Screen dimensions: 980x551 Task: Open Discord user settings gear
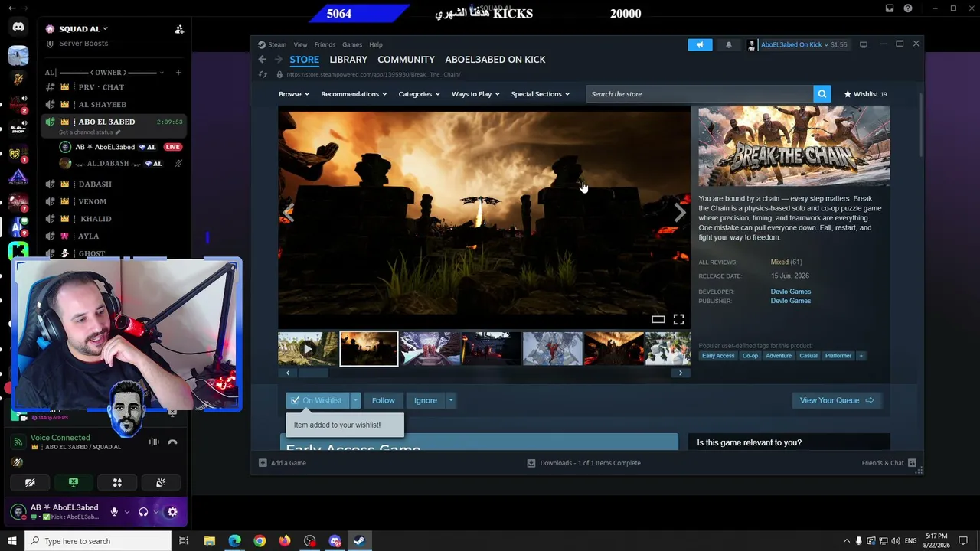click(172, 512)
